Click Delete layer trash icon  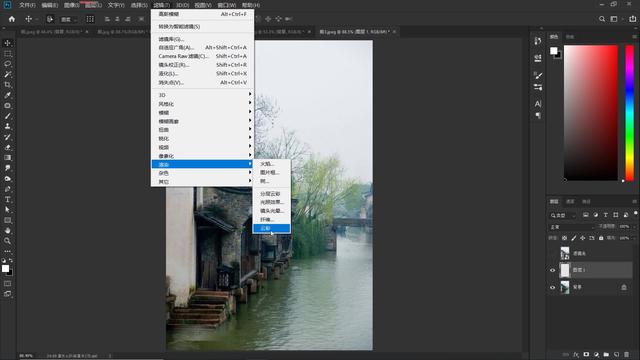[x=627, y=355]
